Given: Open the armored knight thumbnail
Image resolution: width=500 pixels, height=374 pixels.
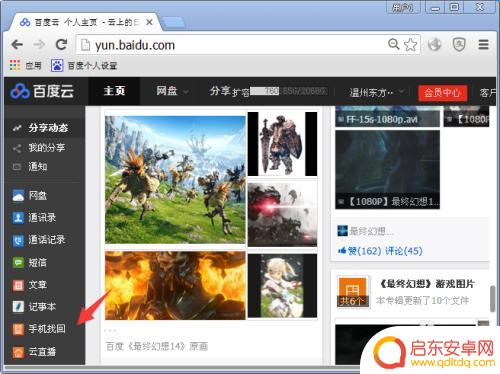Looking at the screenshot, I should 282,144.
